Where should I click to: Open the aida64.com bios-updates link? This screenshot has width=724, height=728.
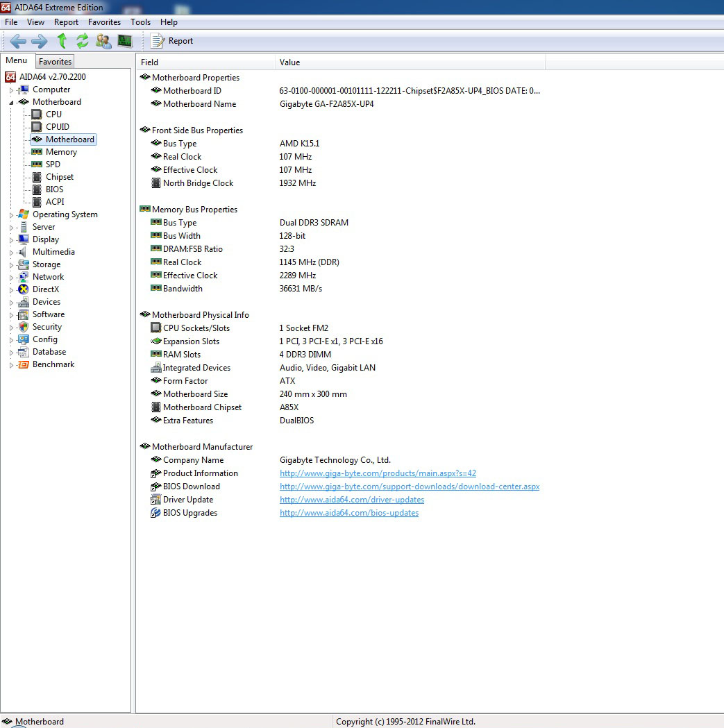click(x=348, y=513)
